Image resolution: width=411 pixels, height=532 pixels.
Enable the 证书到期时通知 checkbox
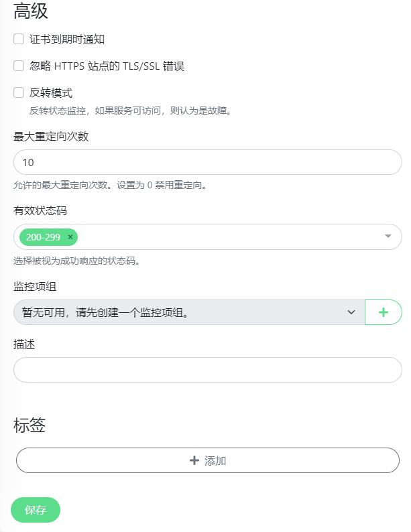[x=19, y=39]
